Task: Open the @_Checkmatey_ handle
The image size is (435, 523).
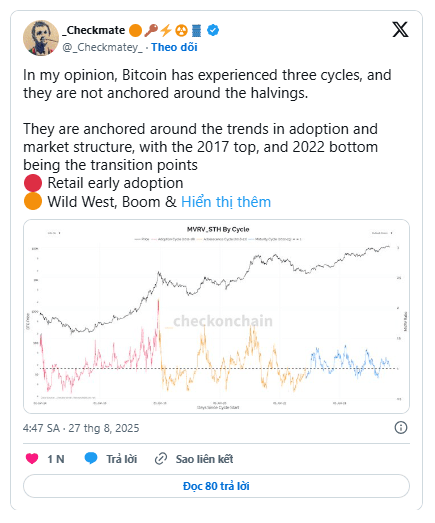Action: pos(102,47)
